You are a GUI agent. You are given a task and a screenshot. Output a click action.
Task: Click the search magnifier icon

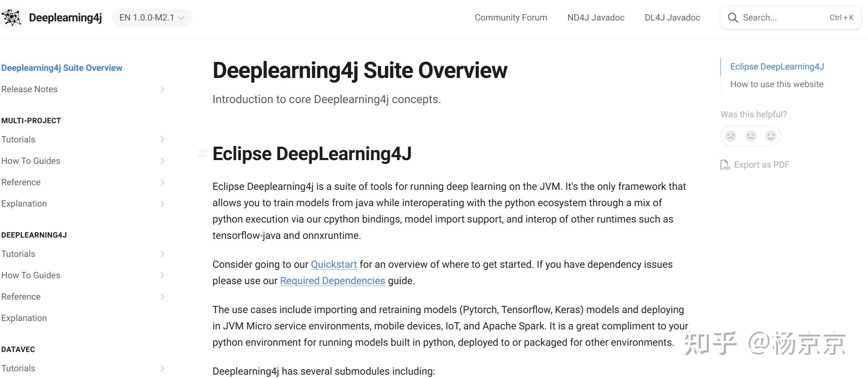(733, 17)
